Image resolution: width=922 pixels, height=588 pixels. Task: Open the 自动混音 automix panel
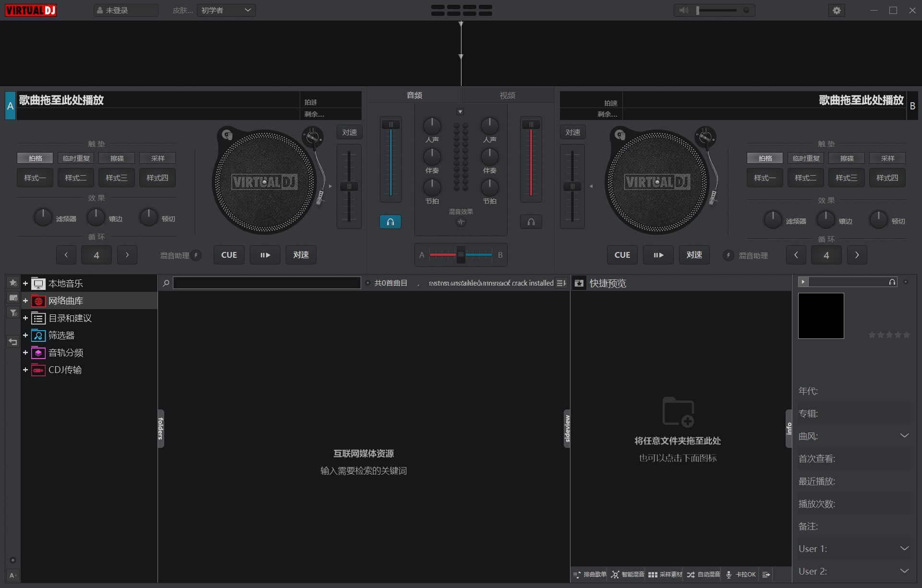[704, 575]
